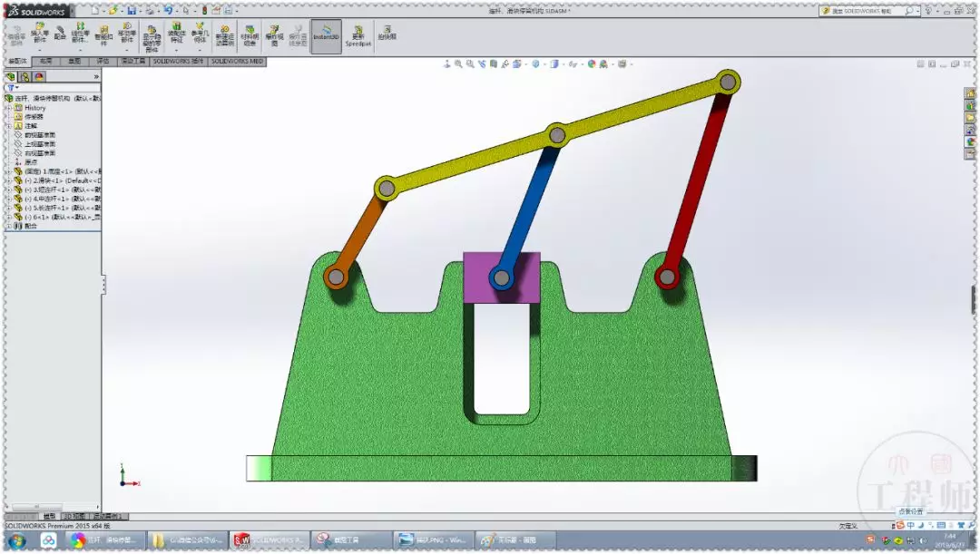The height and width of the screenshot is (554, 980).
Task: Switch to the SOLIDWORKS MBD tab
Action: click(x=237, y=62)
